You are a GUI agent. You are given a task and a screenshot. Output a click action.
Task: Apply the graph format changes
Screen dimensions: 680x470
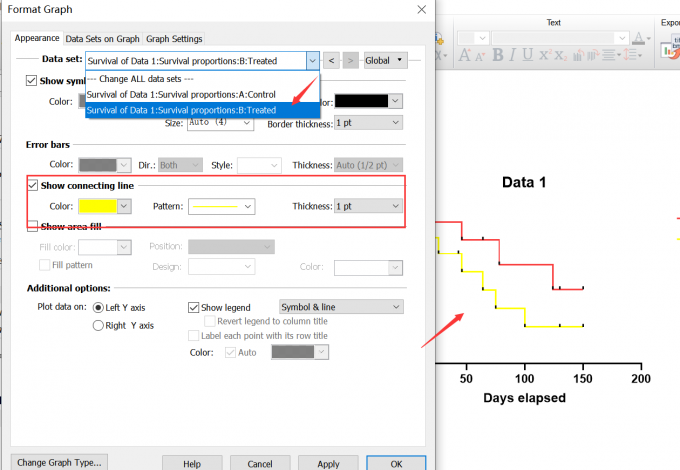tap(328, 463)
